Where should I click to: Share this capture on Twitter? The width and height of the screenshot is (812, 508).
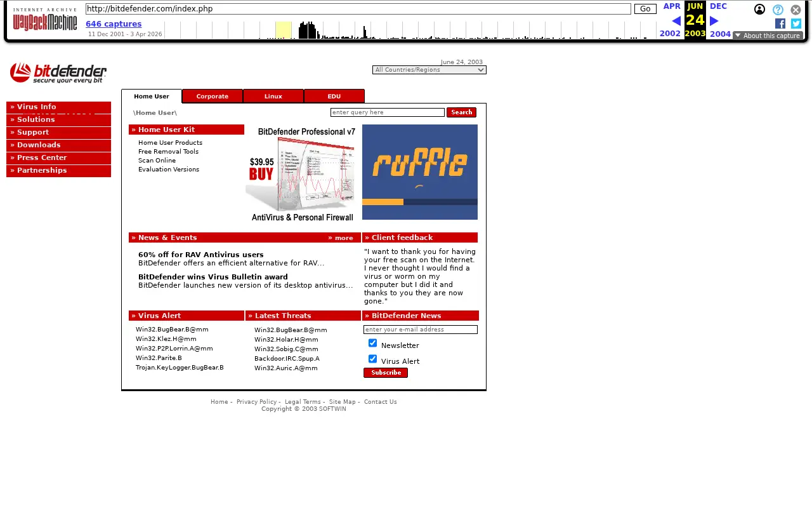tap(796, 23)
